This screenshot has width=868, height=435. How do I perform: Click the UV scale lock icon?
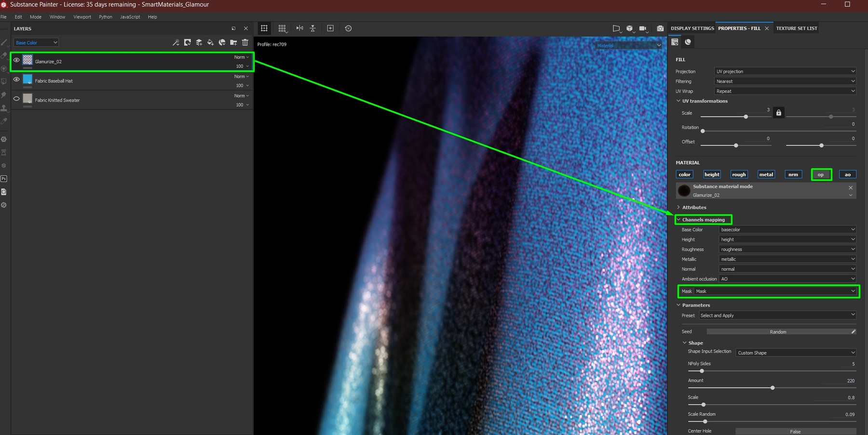[778, 113]
